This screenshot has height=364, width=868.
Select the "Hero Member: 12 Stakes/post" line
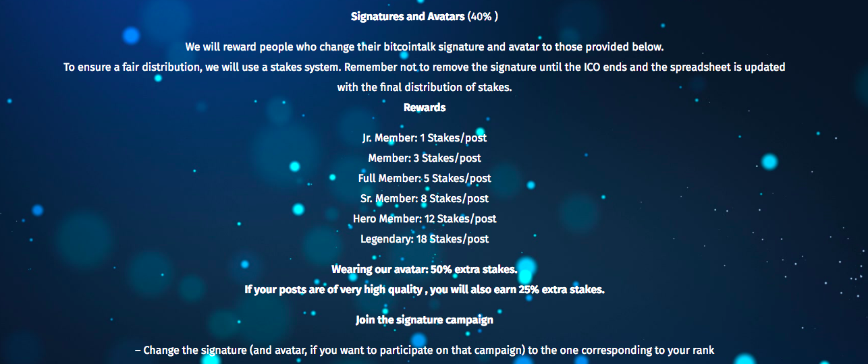click(425, 218)
